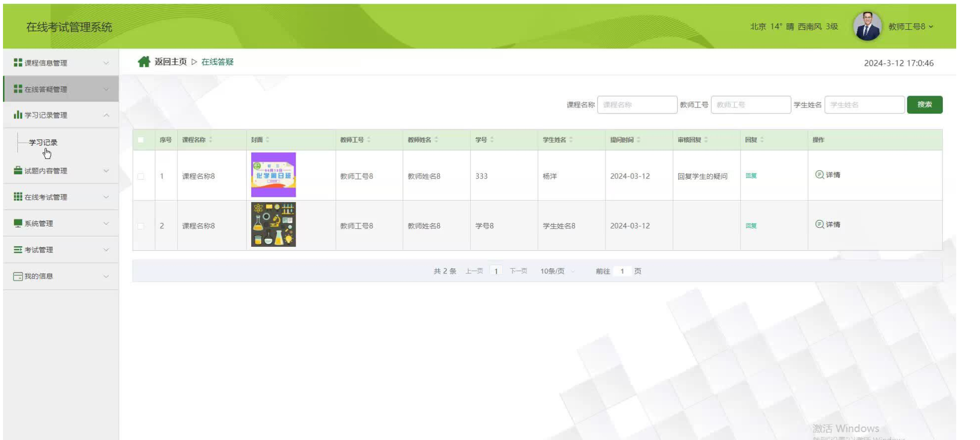
Task: Check the checkbox for row 2
Action: tap(141, 225)
